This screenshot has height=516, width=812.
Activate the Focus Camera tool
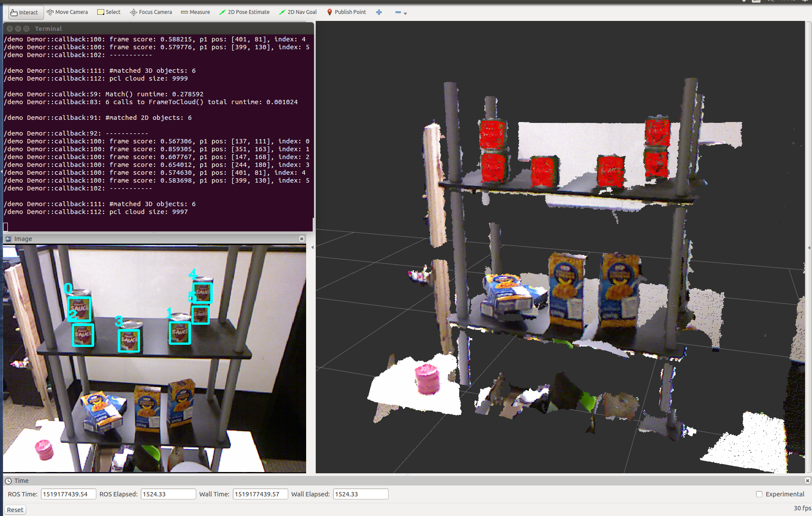coord(151,12)
